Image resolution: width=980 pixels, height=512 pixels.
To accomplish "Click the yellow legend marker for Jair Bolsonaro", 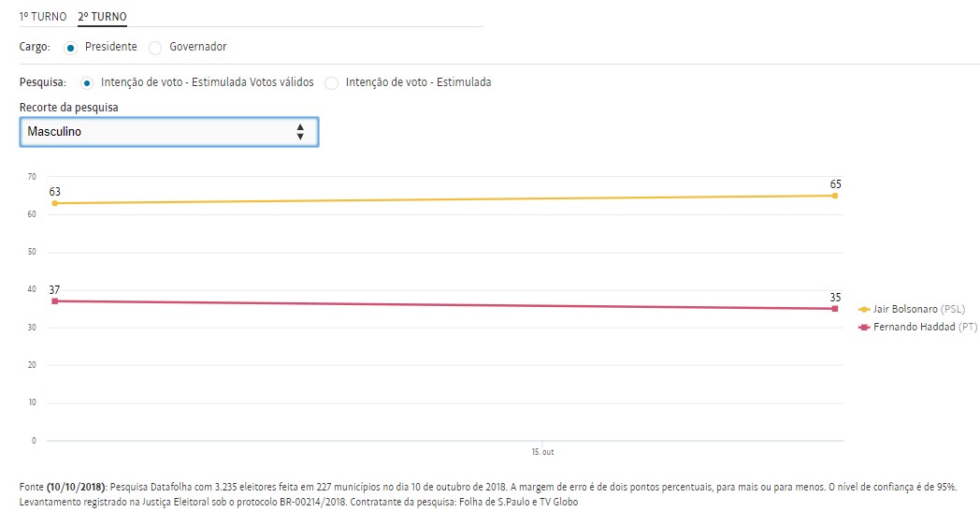I will [x=863, y=309].
